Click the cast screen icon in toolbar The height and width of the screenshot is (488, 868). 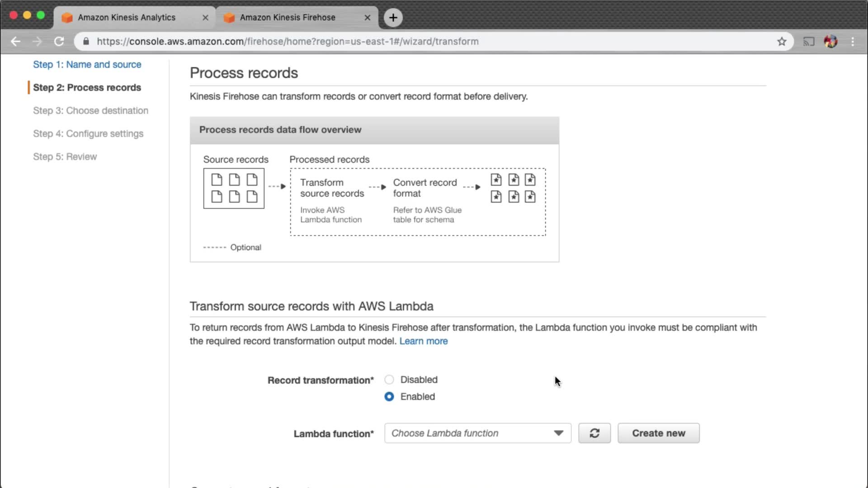tap(808, 42)
